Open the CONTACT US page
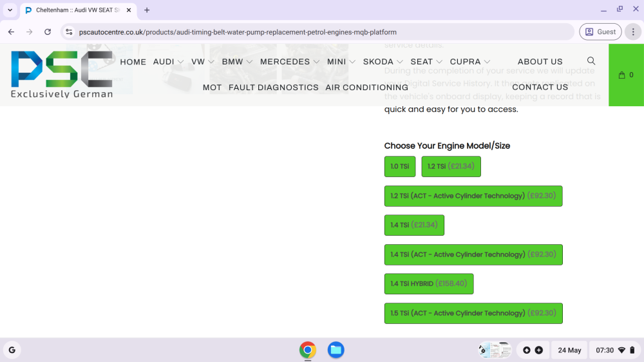 pos(540,87)
